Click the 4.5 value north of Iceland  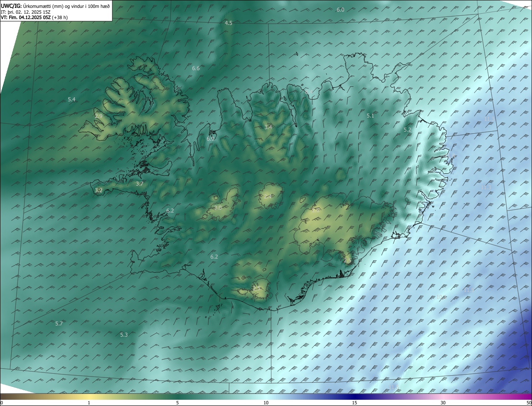click(x=229, y=23)
